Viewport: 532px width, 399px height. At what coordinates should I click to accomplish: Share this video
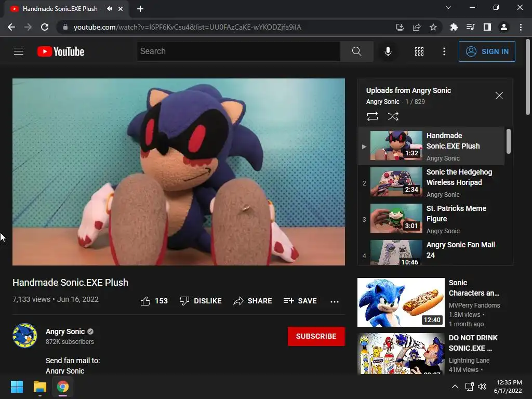pos(253,301)
